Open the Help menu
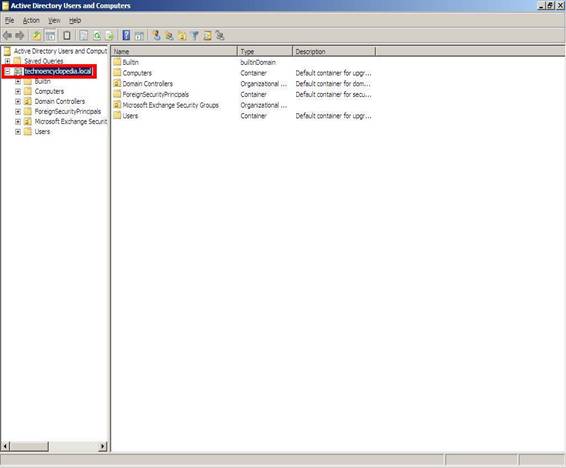 pyautogui.click(x=75, y=21)
